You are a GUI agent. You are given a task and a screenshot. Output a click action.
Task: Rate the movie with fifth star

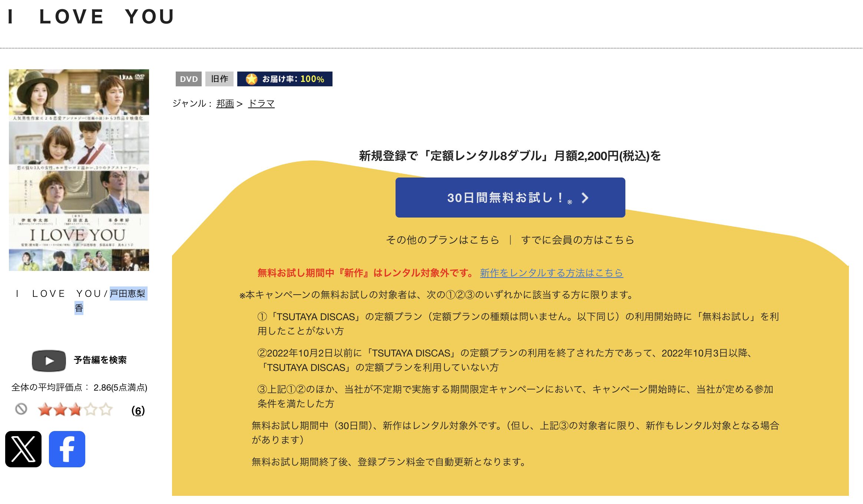pyautogui.click(x=106, y=409)
